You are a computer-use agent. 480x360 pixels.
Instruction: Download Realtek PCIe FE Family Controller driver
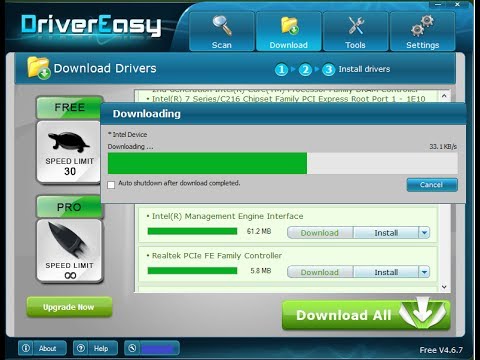pyautogui.click(x=320, y=272)
